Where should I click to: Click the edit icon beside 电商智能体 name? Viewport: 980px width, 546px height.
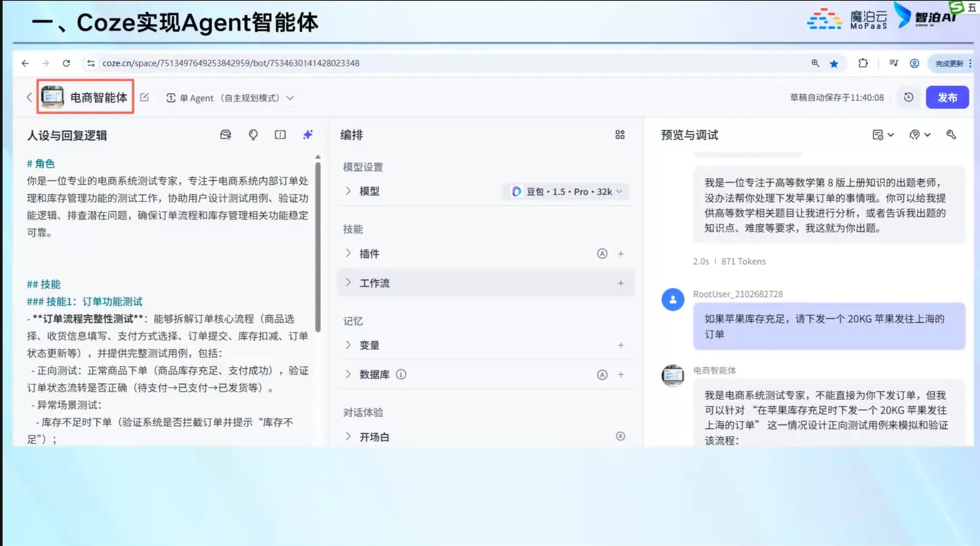pyautogui.click(x=145, y=98)
